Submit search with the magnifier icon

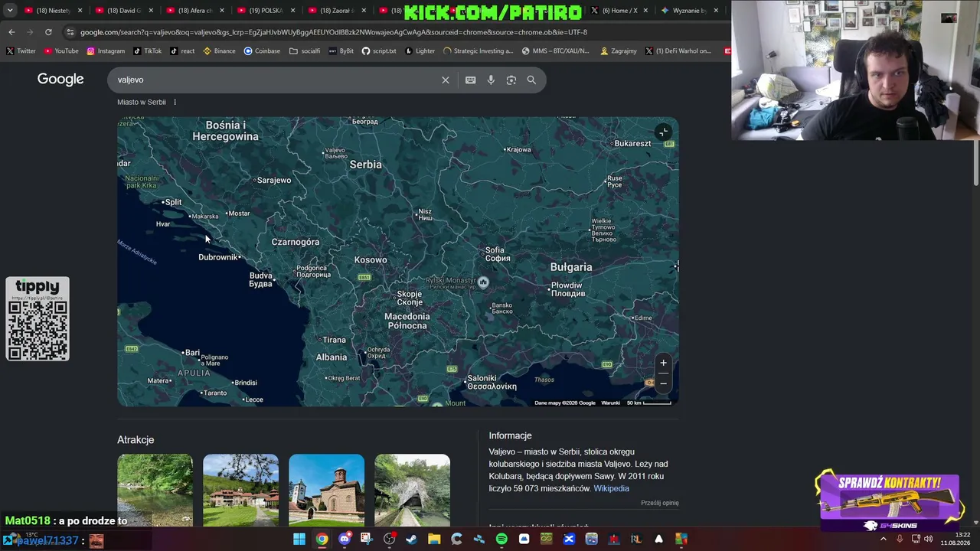(x=531, y=80)
